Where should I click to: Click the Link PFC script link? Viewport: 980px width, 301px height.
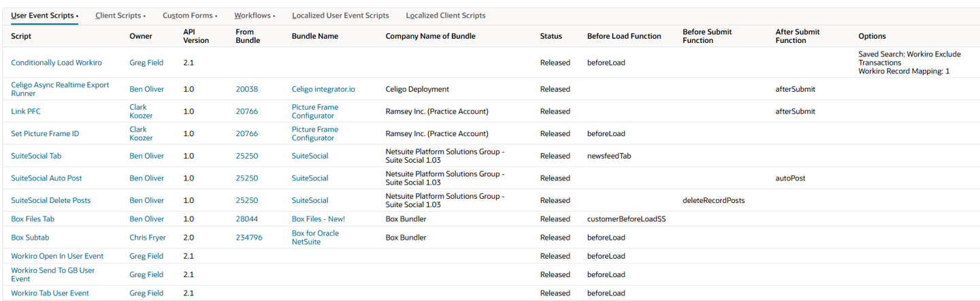(x=26, y=112)
